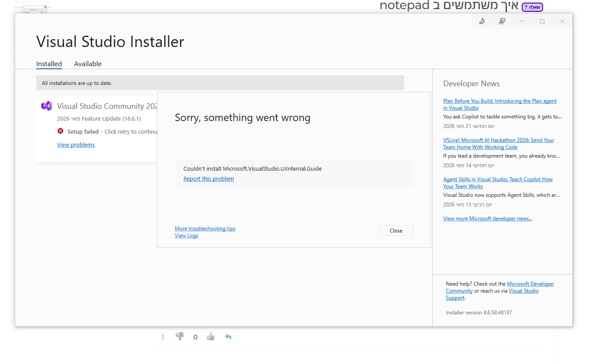Minimize the Visual Studio Installer window

pyautogui.click(x=522, y=21)
